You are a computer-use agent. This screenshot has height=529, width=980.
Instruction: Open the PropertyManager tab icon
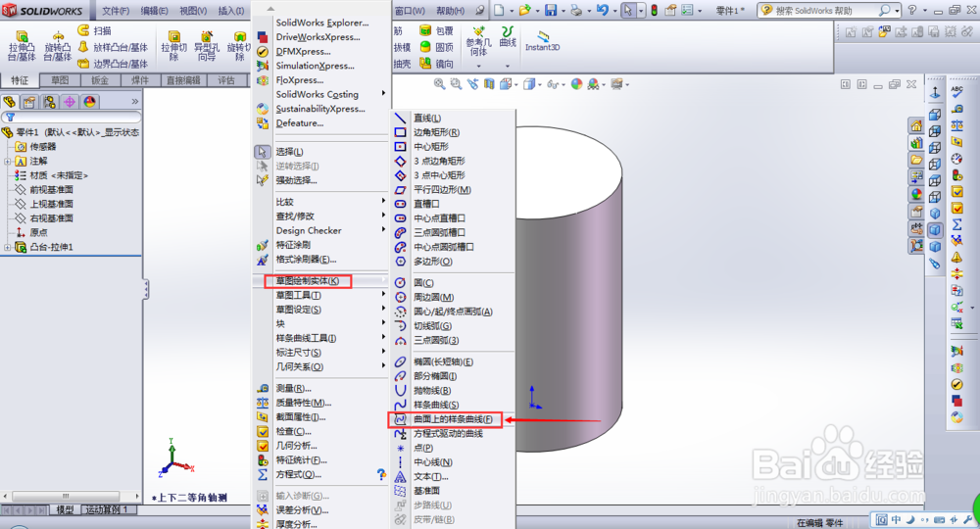coord(29,102)
